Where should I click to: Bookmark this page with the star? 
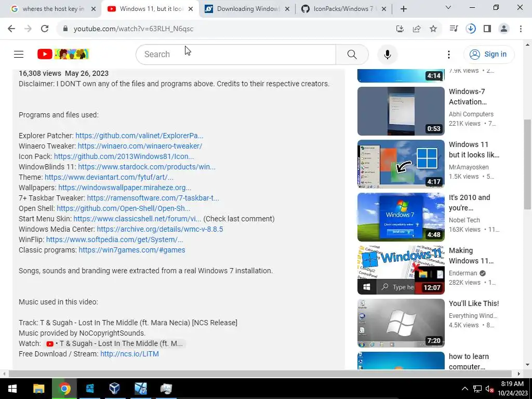click(433, 29)
